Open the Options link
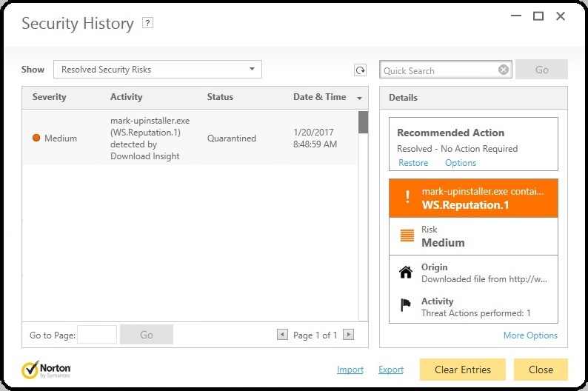The width and height of the screenshot is (588, 391). pyautogui.click(x=460, y=163)
